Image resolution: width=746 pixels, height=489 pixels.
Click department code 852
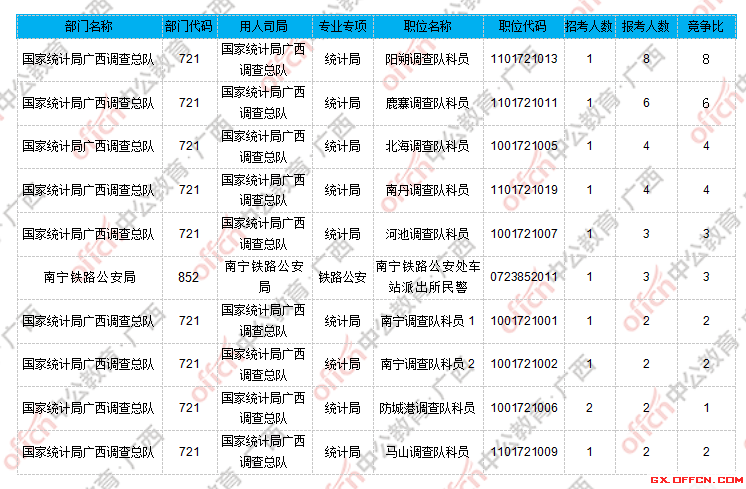188,277
